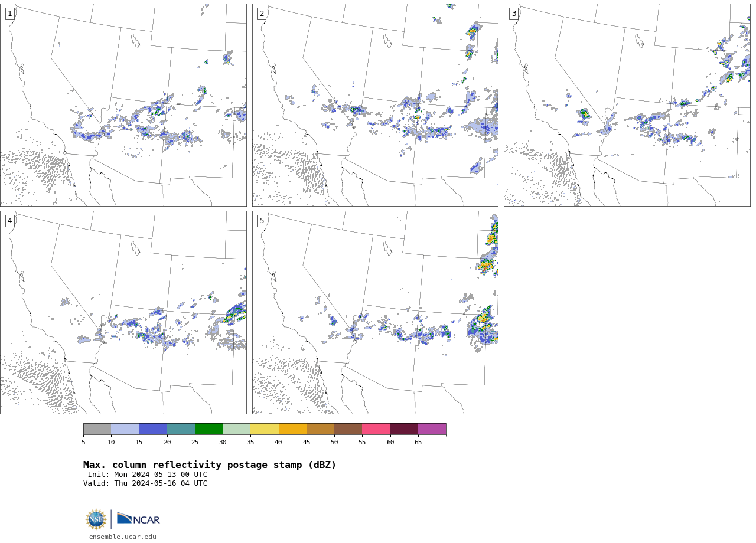Screen dimensions: 756x543
Task: Click the colorbar tick label 35
Action: [x=250, y=442]
